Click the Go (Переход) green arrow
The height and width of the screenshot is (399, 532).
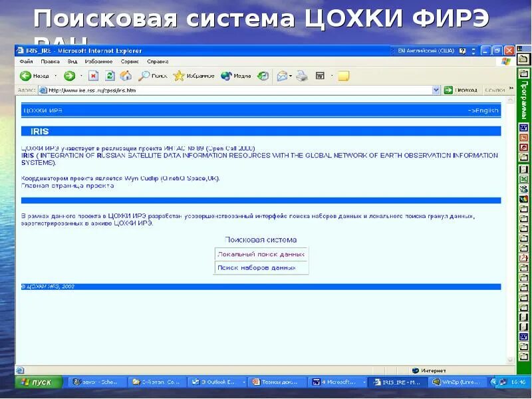pos(448,90)
